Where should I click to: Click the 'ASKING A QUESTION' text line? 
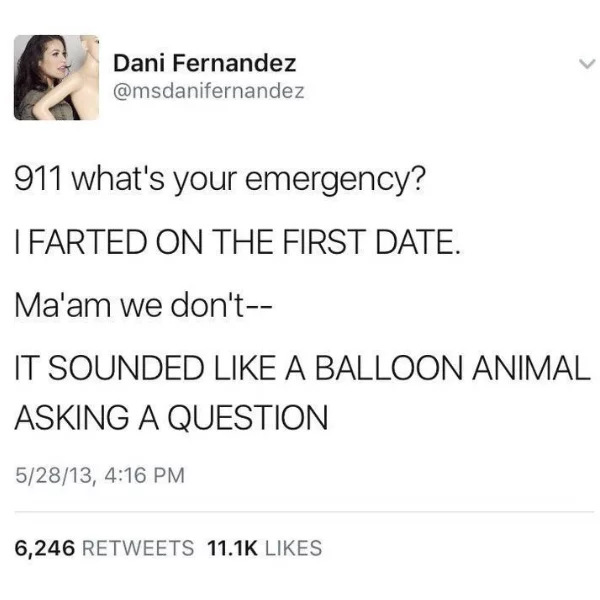[171, 417]
